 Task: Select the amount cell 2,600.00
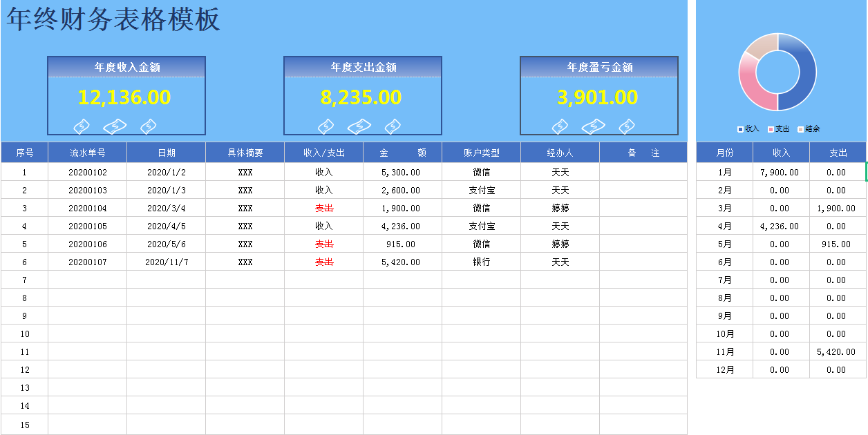[403, 190]
